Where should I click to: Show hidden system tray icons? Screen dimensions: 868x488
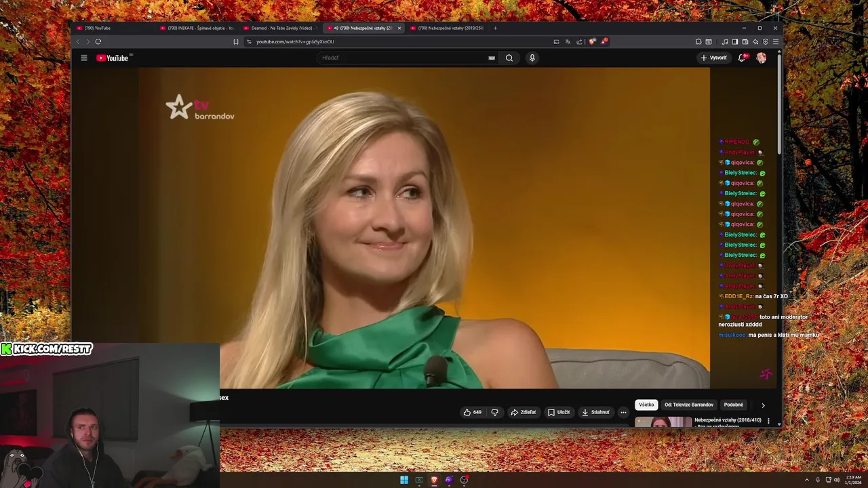pyautogui.click(x=807, y=480)
